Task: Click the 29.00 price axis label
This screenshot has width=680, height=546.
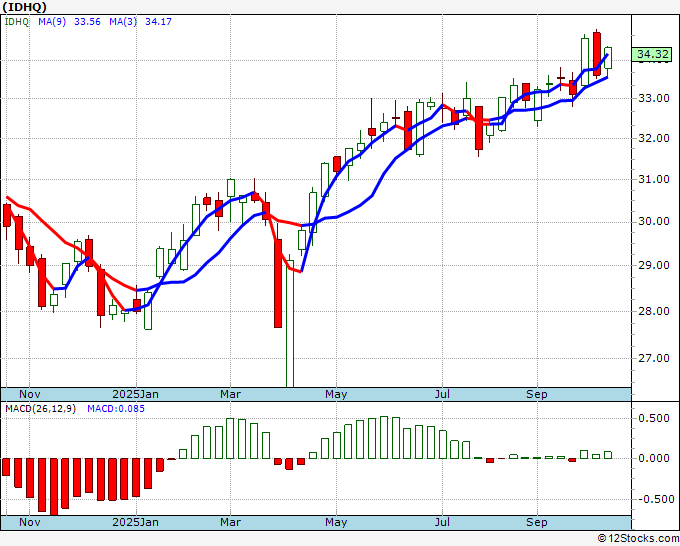Action: point(654,265)
